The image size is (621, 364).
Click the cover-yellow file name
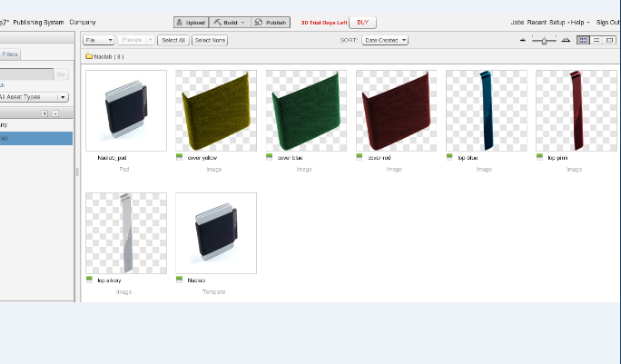[x=202, y=158]
